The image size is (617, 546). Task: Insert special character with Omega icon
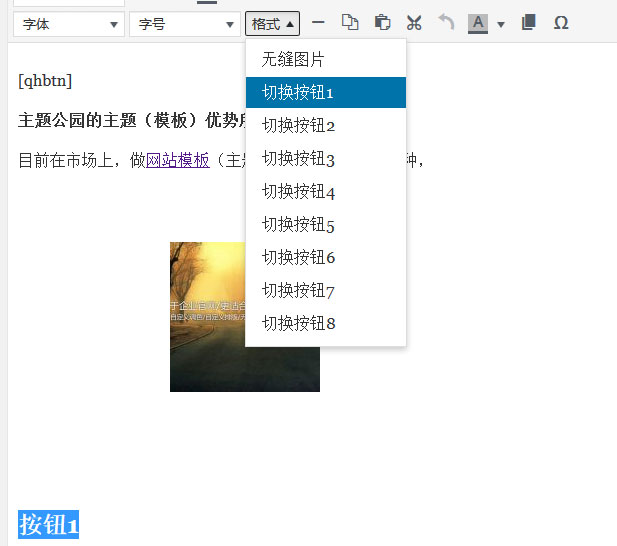(x=561, y=23)
